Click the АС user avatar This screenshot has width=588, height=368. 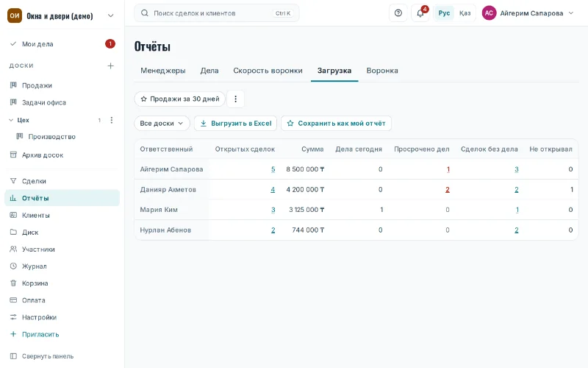(489, 13)
